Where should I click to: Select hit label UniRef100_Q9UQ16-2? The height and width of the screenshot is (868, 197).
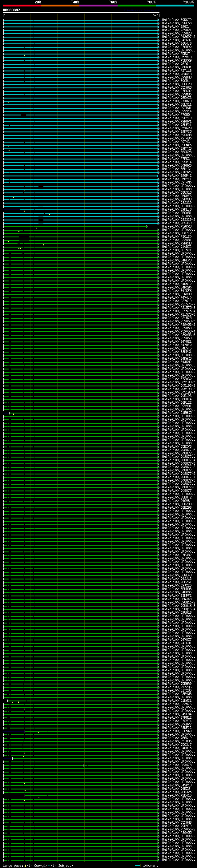pos(179,602)
